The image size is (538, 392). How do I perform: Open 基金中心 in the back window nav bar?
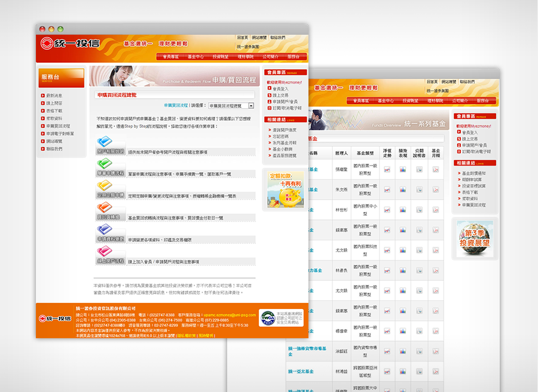coord(386,100)
